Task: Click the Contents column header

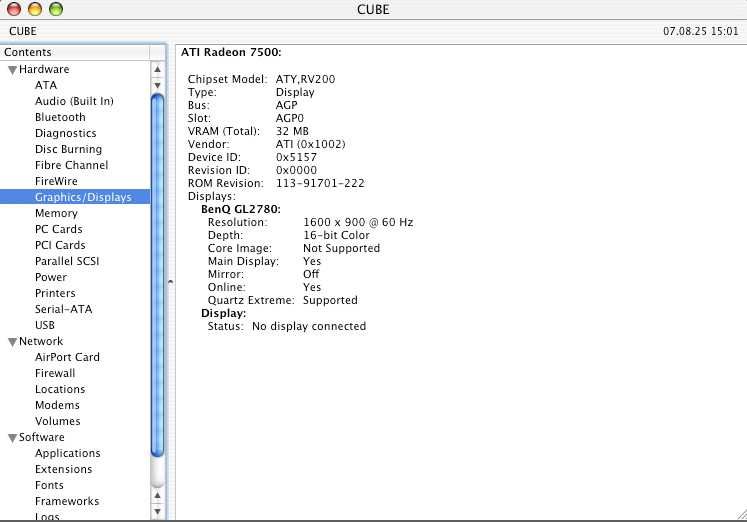Action: click(75, 52)
